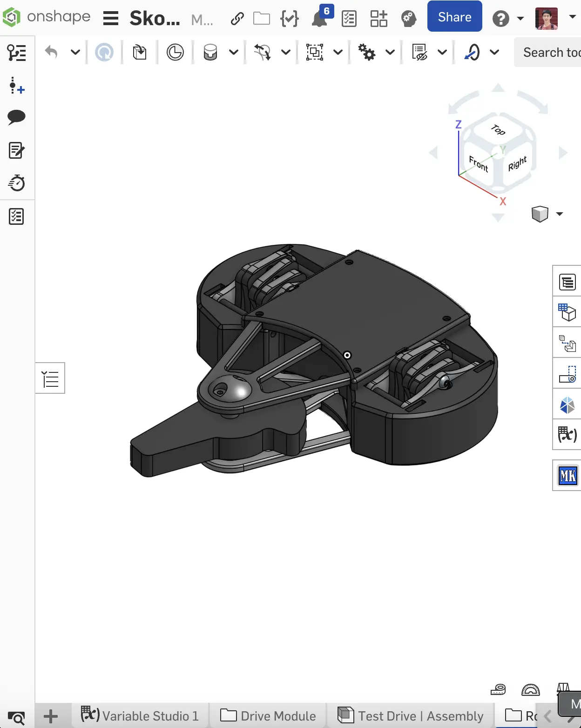Click the Onshape logo link

(x=47, y=17)
